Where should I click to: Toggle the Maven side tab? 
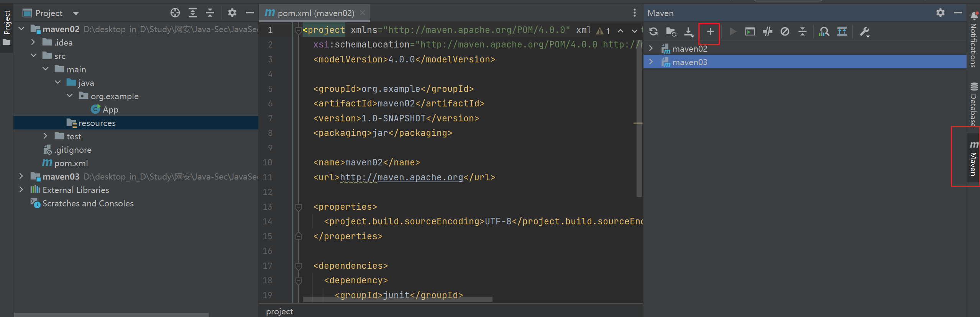click(973, 158)
